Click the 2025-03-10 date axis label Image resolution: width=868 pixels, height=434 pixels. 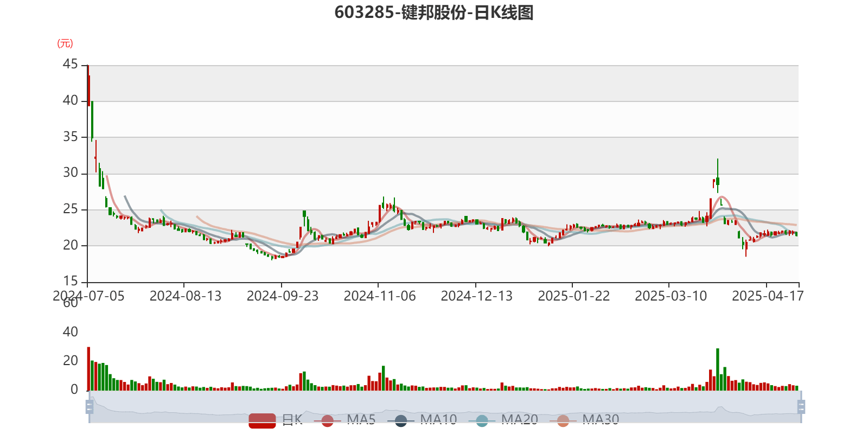coord(671,296)
